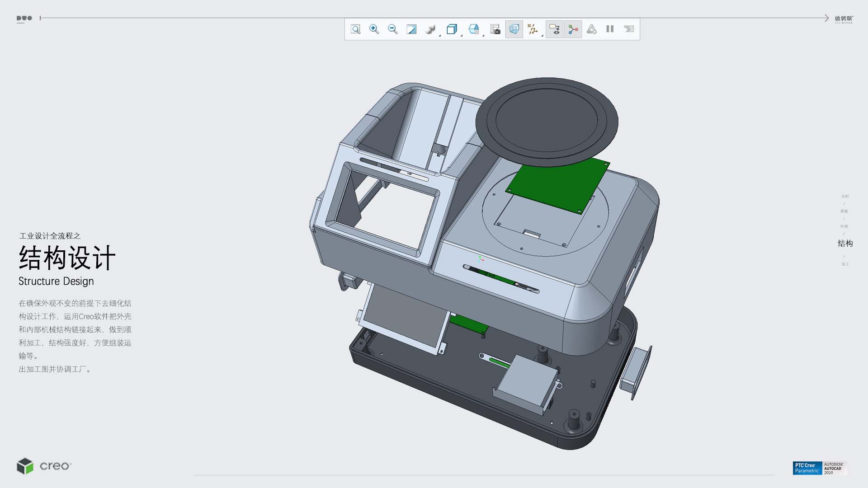Expand the Datum display filters arrow
This screenshot has height=488, width=868.
(x=542, y=35)
